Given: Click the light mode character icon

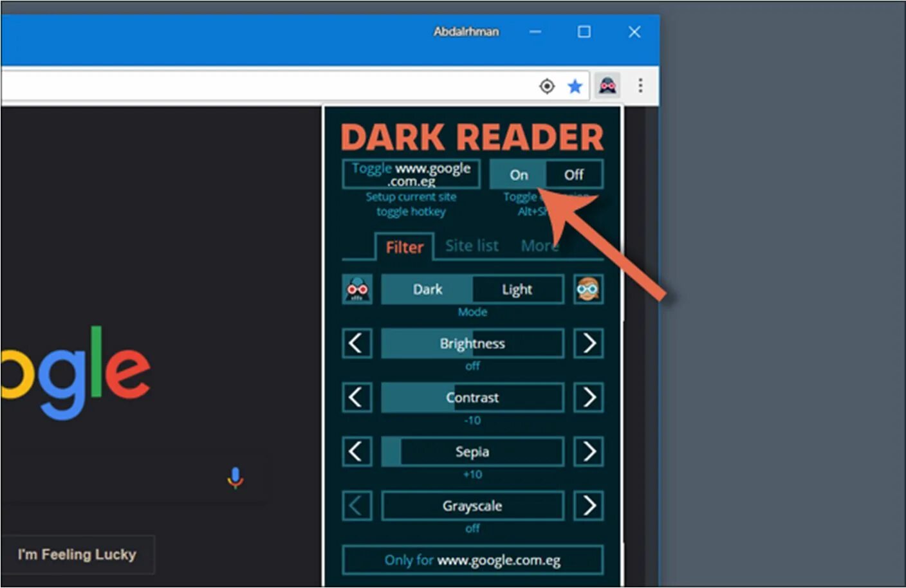Looking at the screenshot, I should [x=588, y=289].
